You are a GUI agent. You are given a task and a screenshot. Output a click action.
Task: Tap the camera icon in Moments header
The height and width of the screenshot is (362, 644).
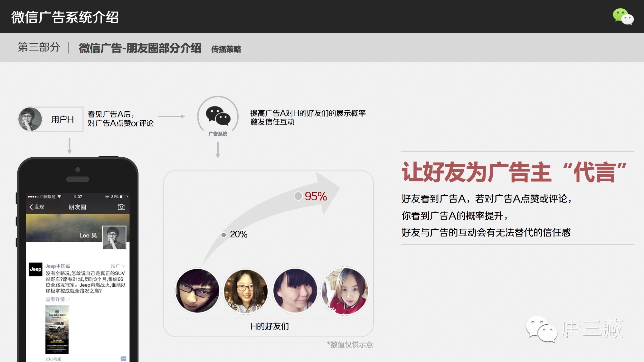point(121,207)
